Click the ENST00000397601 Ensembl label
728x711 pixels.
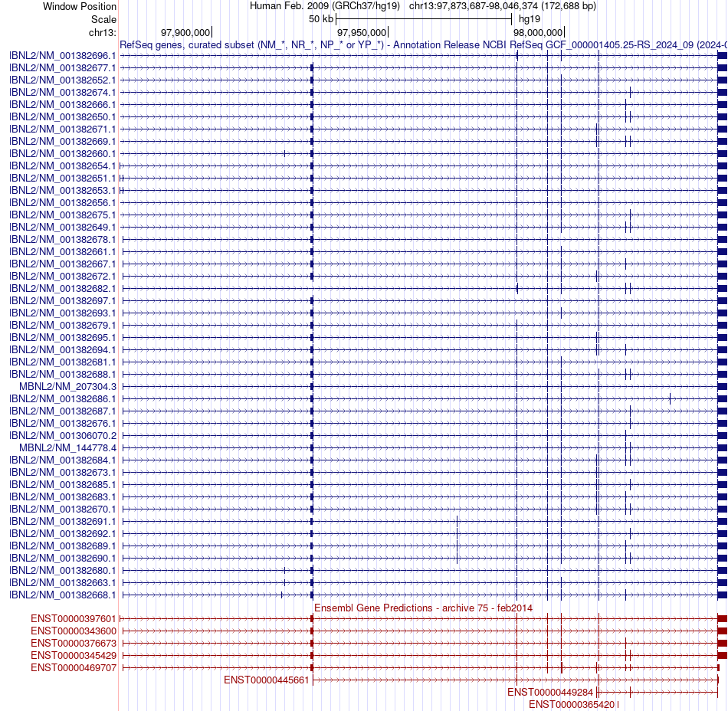pyautogui.click(x=74, y=618)
